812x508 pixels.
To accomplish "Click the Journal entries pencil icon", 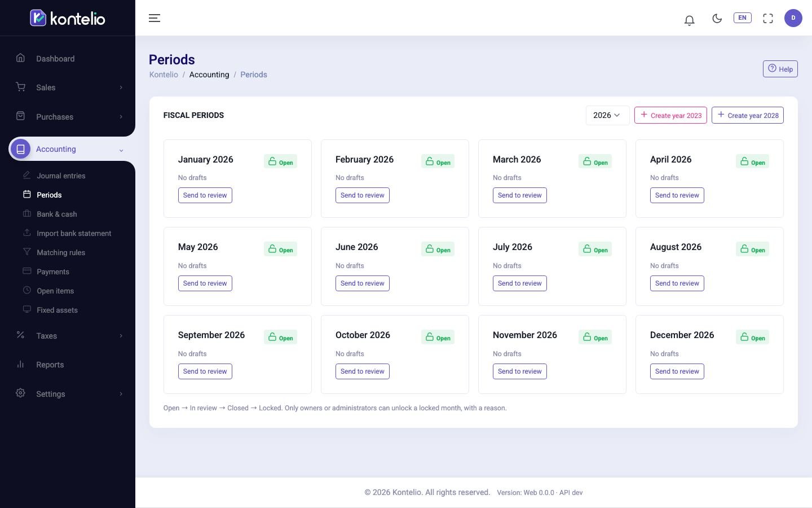I will (27, 175).
